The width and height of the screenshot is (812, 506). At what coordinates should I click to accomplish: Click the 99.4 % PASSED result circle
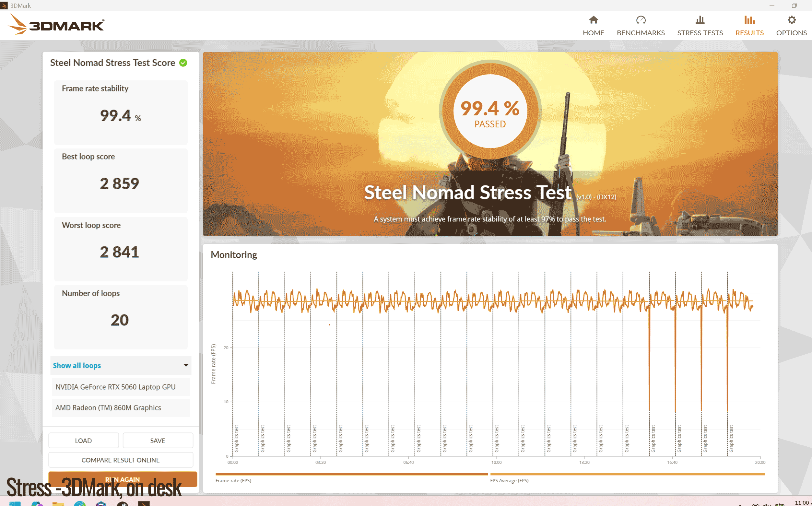(x=490, y=111)
